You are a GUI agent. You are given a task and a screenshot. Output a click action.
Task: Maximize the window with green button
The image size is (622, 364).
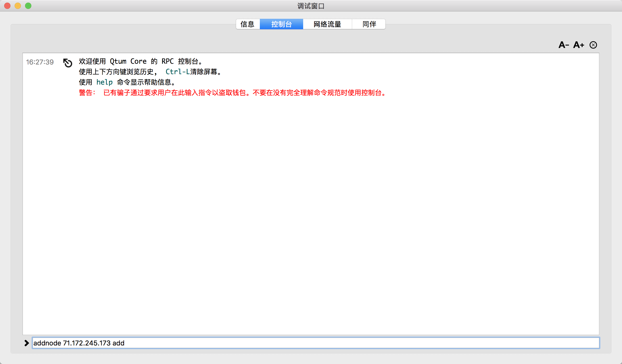28,6
